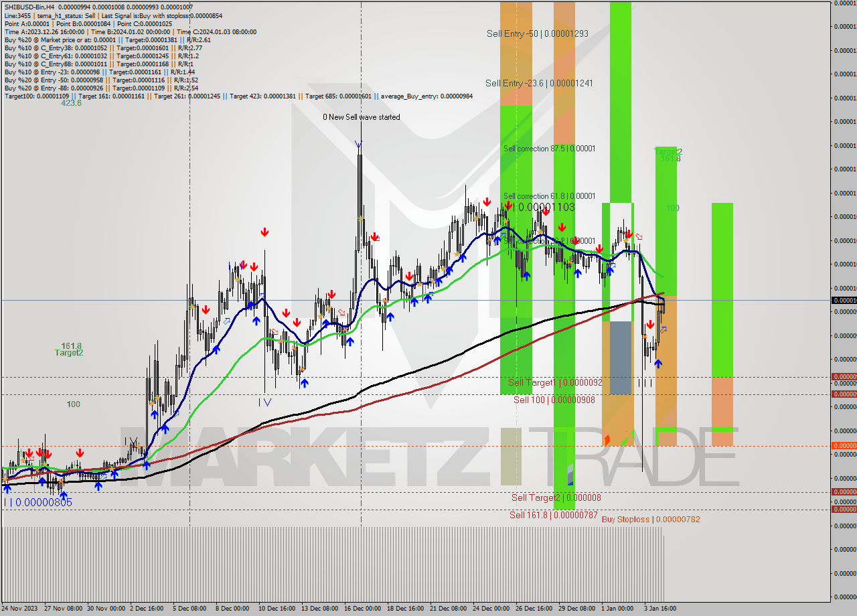Image resolution: width=857 pixels, height=616 pixels.
Task: Click the '16 Dec 00:00' time axis label
Action: pos(362,609)
